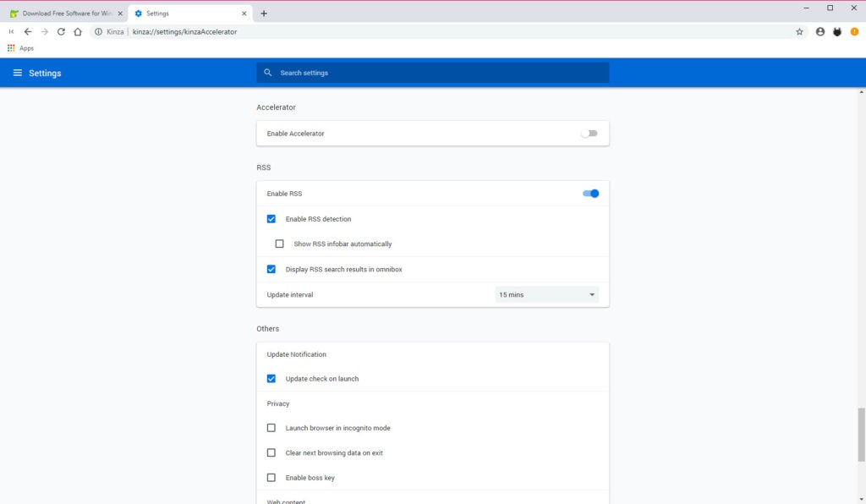This screenshot has height=504, width=866.
Task: Click the Search settings field
Action: tap(433, 73)
